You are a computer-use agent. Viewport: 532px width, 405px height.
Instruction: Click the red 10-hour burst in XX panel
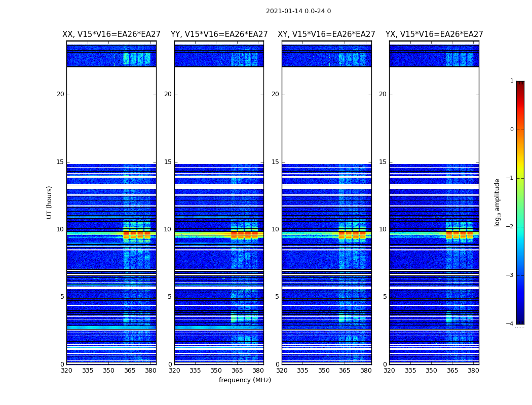137,234
